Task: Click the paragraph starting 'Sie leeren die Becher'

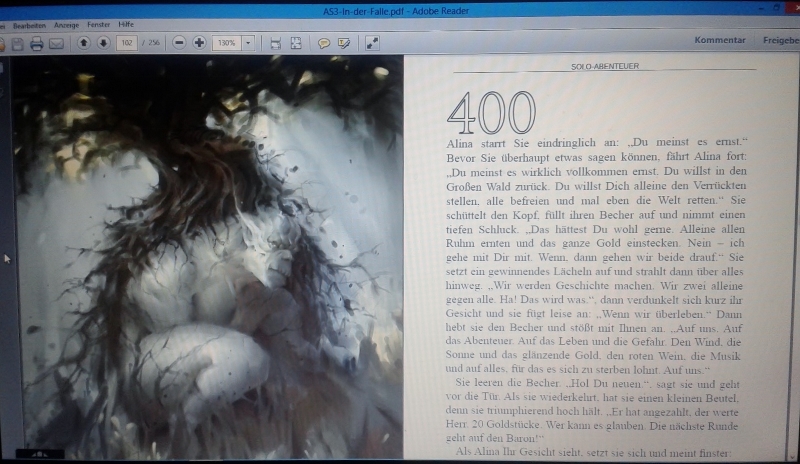Action: coord(592,410)
